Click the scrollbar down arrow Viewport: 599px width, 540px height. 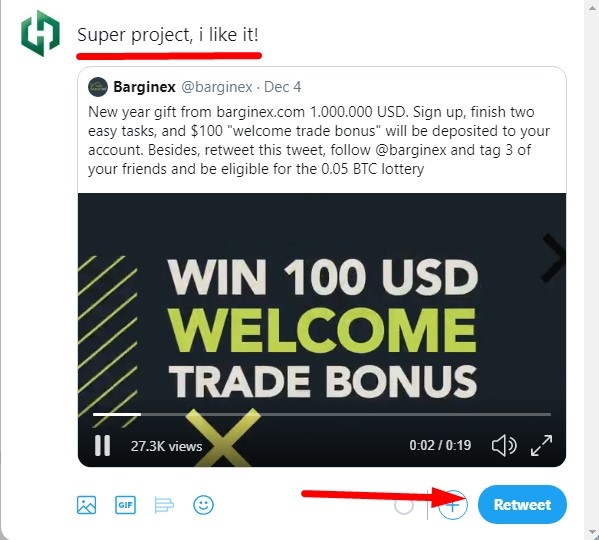pyautogui.click(x=593, y=532)
